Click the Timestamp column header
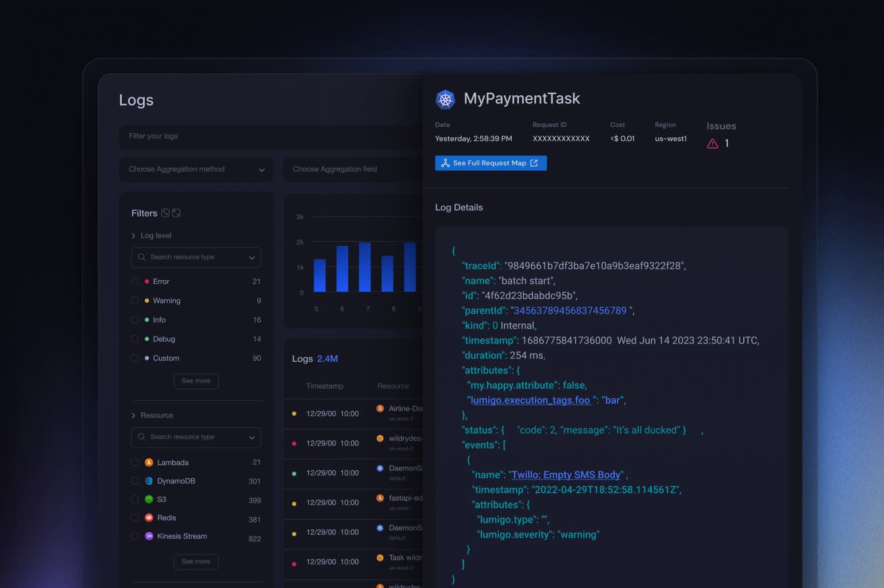884x588 pixels. (x=325, y=386)
